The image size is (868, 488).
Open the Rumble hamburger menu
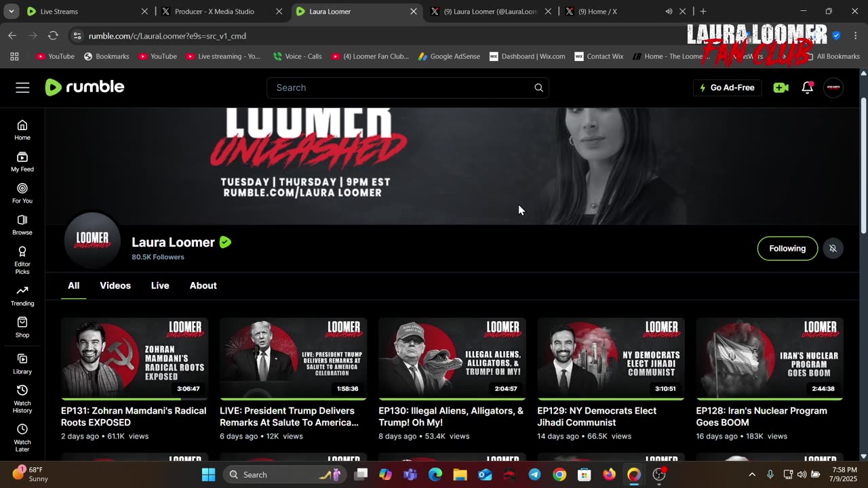coord(22,87)
